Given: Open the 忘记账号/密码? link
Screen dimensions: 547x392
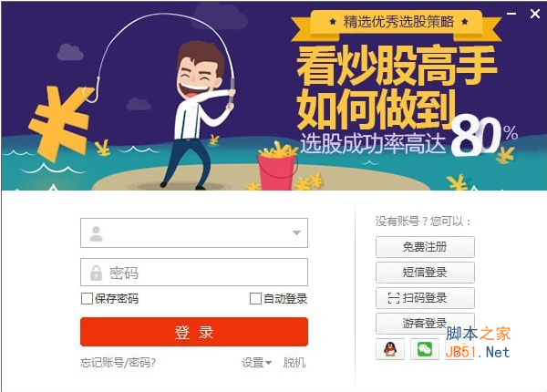Looking at the screenshot, I should [118, 363].
